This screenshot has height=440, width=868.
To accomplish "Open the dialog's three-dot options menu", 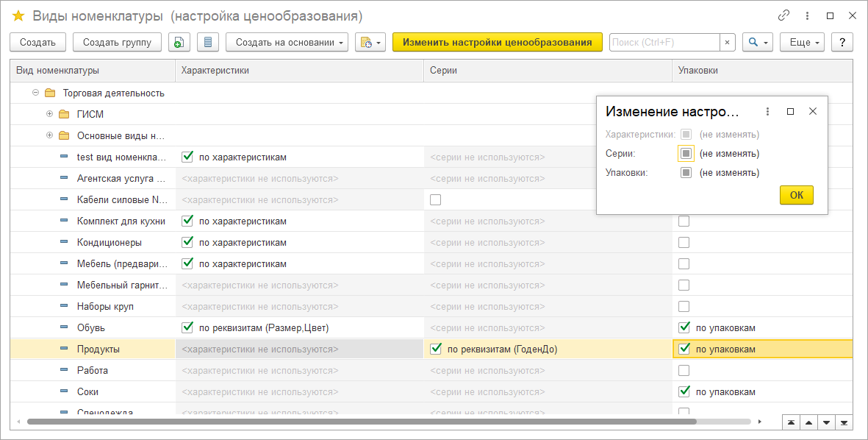I will click(x=767, y=111).
